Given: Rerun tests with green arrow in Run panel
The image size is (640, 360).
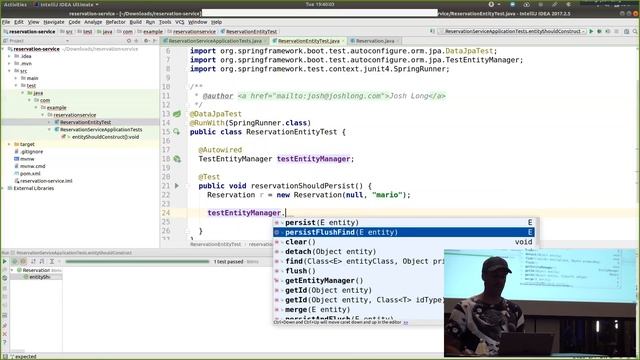Looking at the screenshot, I should coord(4,262).
